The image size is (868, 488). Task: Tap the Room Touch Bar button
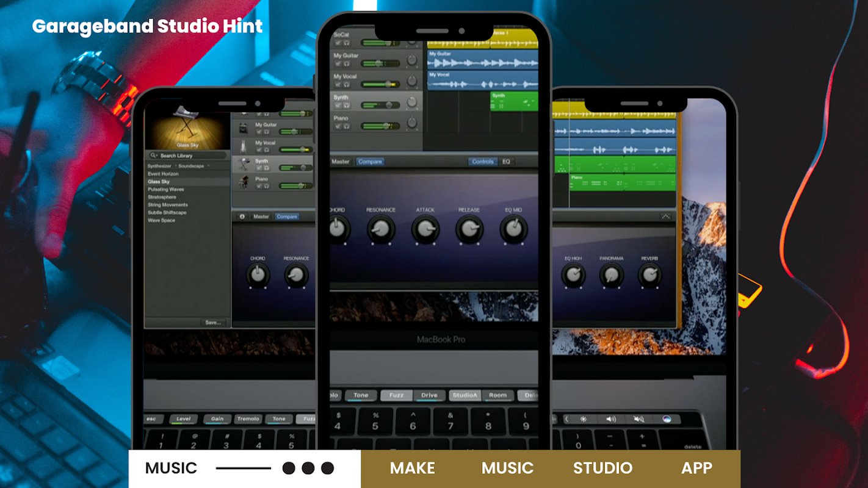tap(497, 395)
